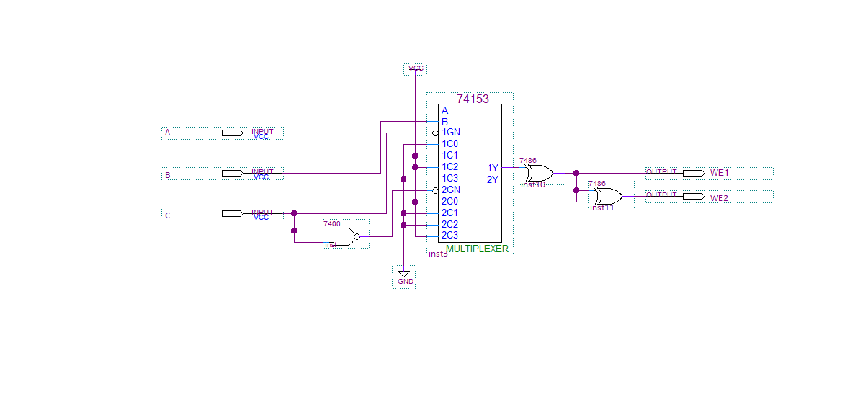868x410 pixels.
Task: Select the 7486 XOR gate inst11
Action: [x=608, y=196]
